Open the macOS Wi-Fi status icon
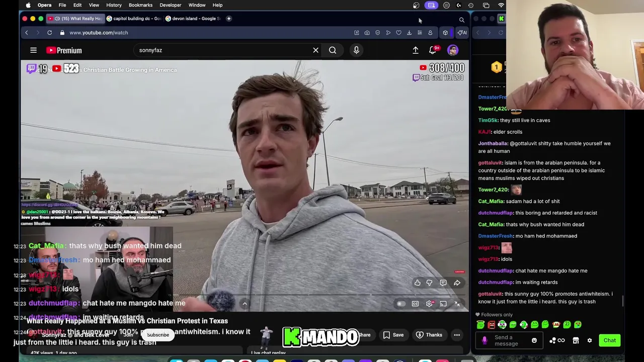Image resolution: width=644 pixels, height=362 pixels. pos(501,5)
